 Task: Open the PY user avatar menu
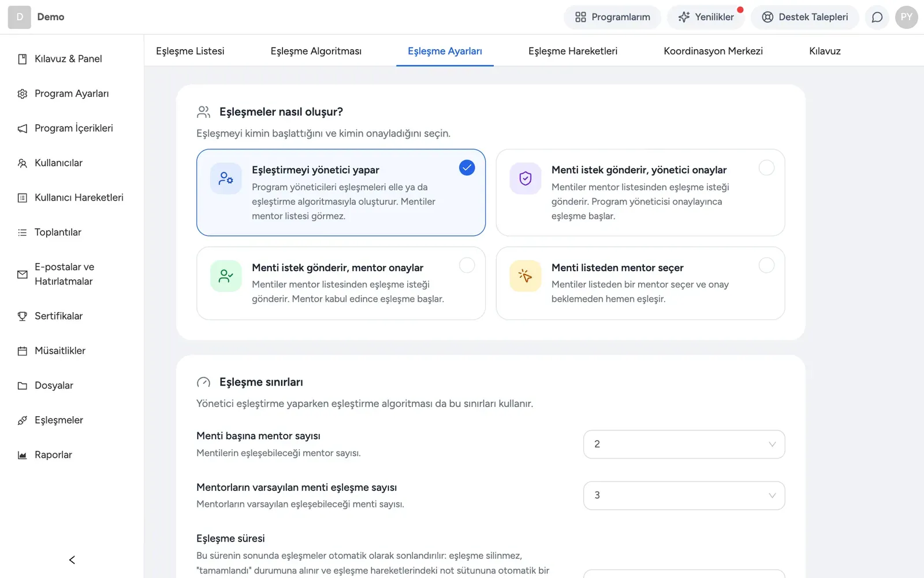pyautogui.click(x=907, y=17)
